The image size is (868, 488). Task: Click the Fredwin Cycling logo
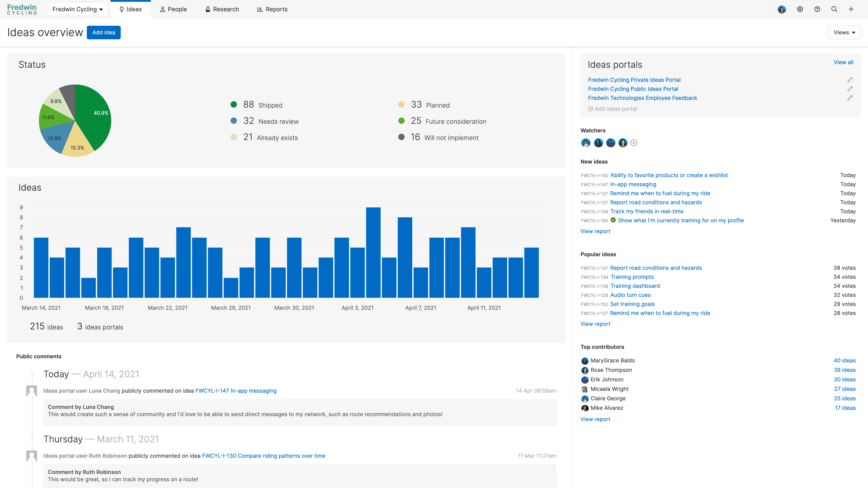click(21, 9)
